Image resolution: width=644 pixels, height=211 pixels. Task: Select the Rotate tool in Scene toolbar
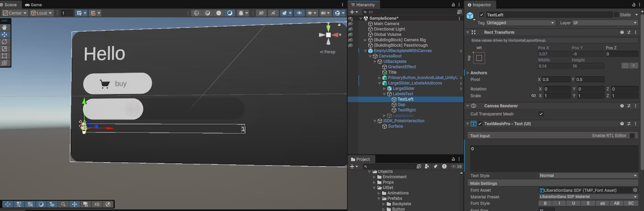click(x=5, y=41)
